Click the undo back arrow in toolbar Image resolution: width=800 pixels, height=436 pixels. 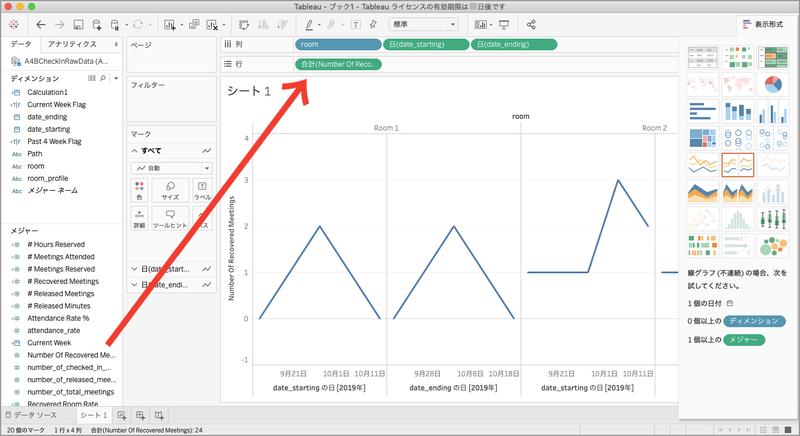tap(41, 24)
